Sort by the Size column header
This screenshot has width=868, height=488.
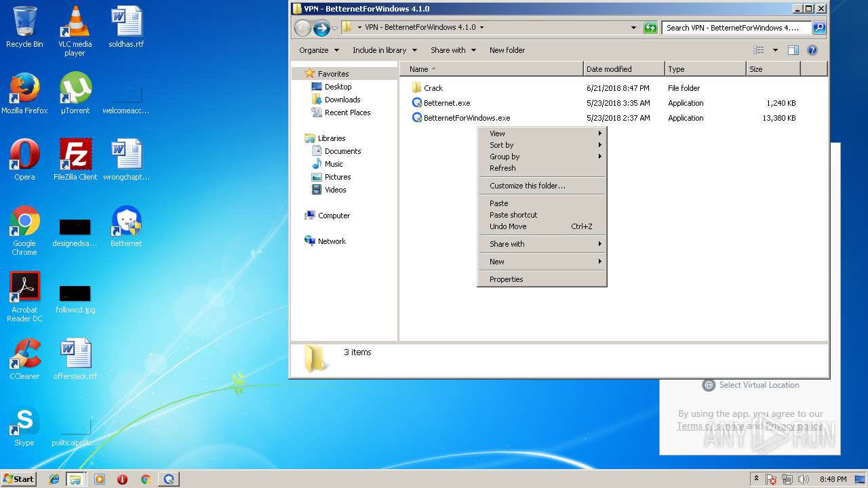[773, 69]
